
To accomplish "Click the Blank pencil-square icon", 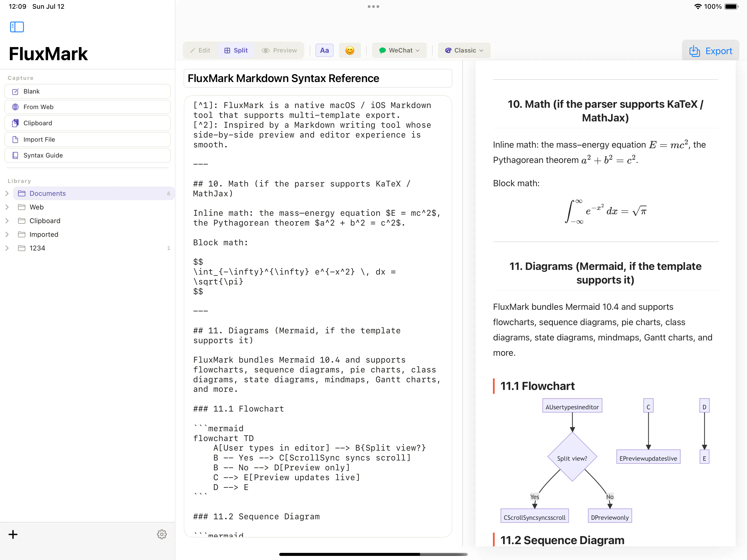I will (15, 92).
